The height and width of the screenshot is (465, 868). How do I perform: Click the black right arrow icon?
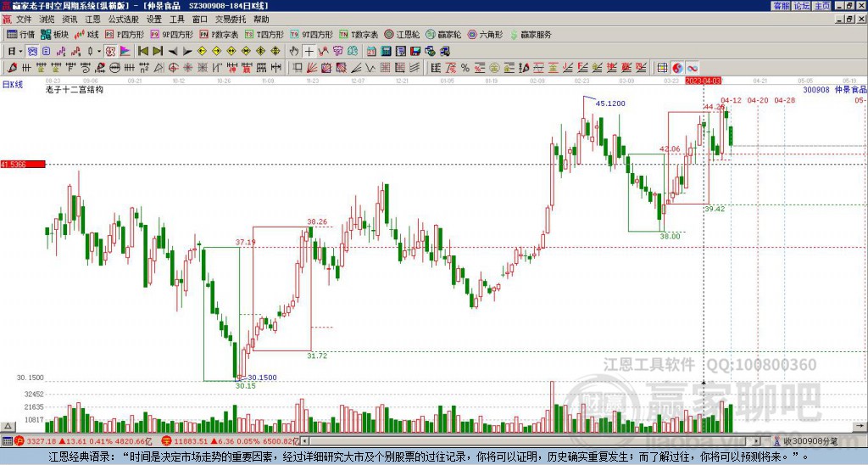(x=187, y=51)
